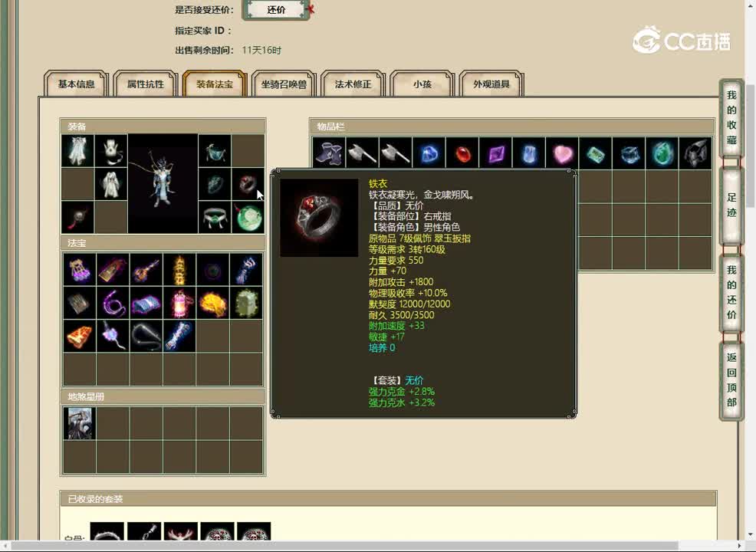Click the orange patterned brick magic treasure
The width and height of the screenshot is (756, 552).
pyautogui.click(x=80, y=336)
